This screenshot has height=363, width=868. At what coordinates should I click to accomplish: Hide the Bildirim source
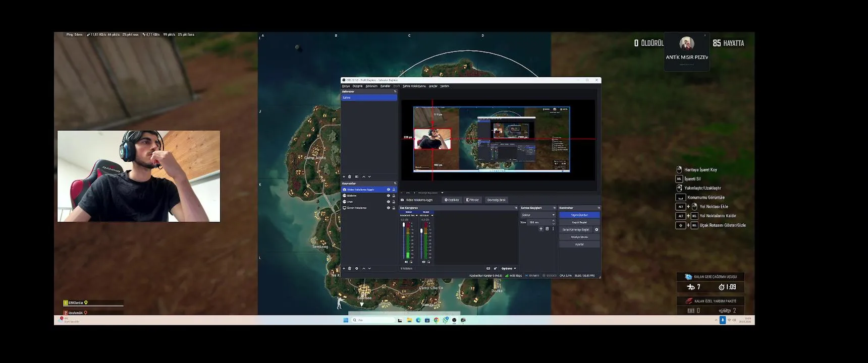pyautogui.click(x=389, y=196)
